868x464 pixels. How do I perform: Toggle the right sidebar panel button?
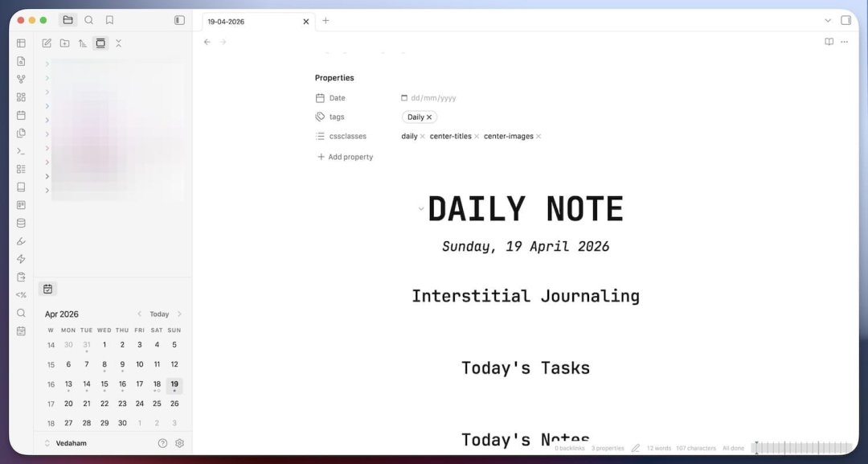[845, 20]
